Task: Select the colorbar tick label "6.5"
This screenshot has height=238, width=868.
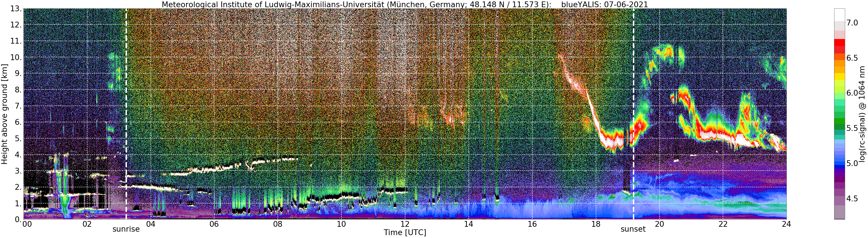Action: (x=852, y=58)
